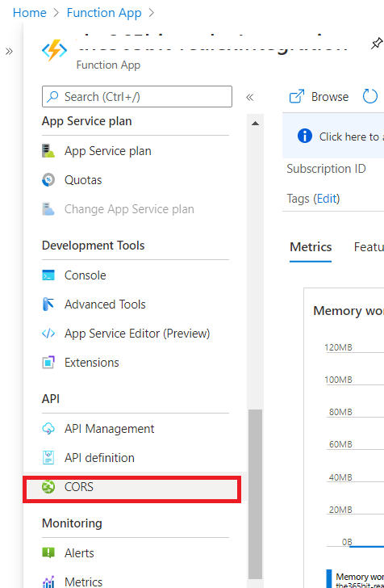Click the Browse button
The image size is (384, 588).
[319, 96]
